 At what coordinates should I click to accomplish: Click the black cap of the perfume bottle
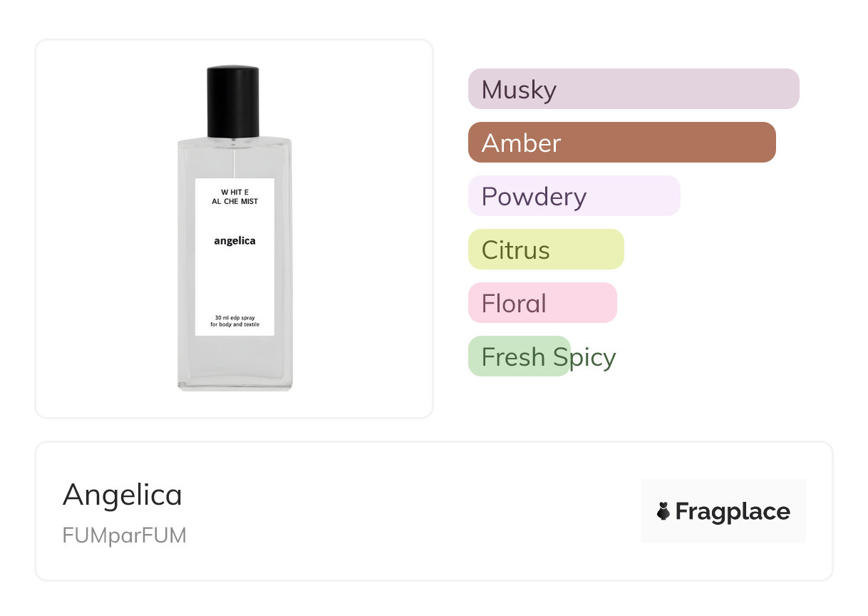tap(233, 101)
